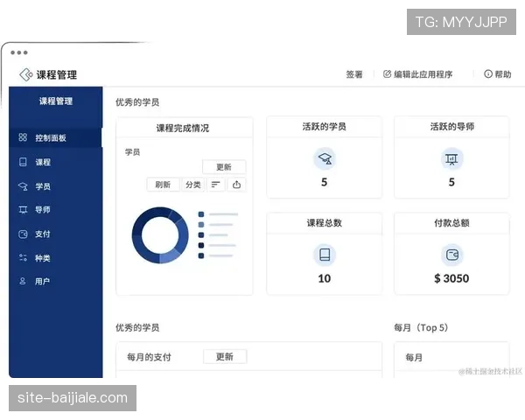Click the 分类 button
Viewport: 525px width, 420px height.
click(x=193, y=185)
